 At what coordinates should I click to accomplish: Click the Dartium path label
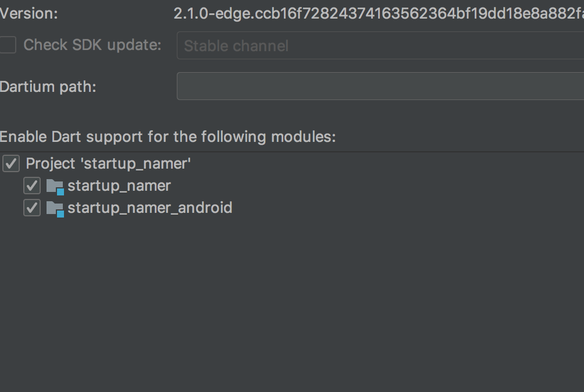point(47,86)
